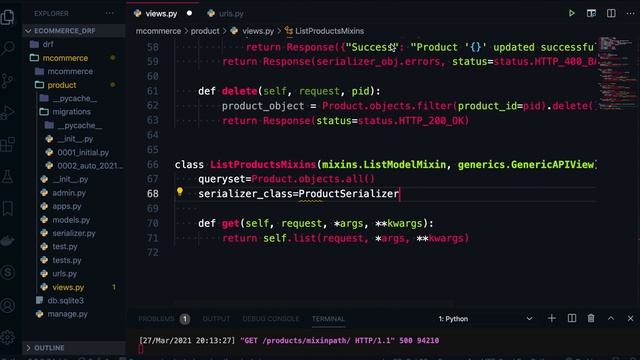Open the 0002_auto_2021 migration file

pos(89,166)
